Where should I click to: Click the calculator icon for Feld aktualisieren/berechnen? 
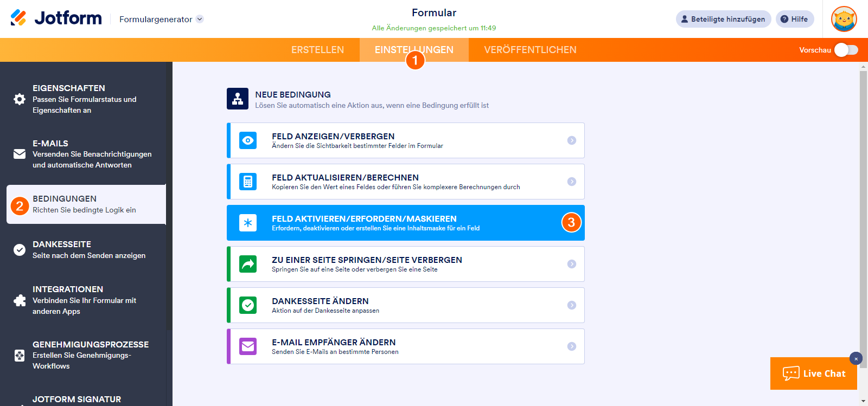tap(248, 182)
